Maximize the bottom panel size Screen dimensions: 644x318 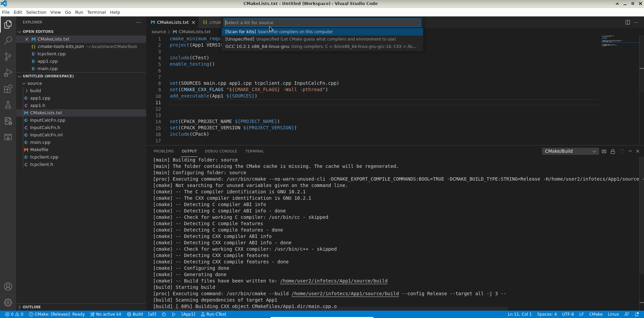630,151
